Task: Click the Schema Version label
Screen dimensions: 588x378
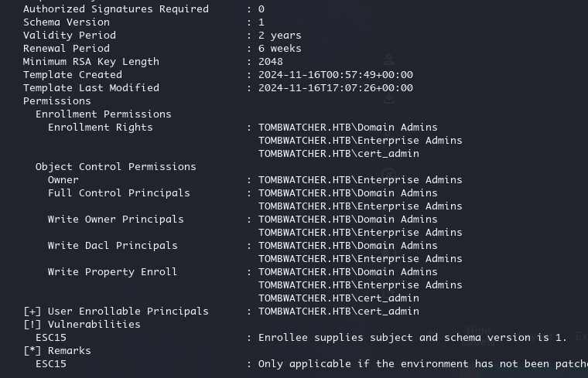Action: click(x=67, y=22)
